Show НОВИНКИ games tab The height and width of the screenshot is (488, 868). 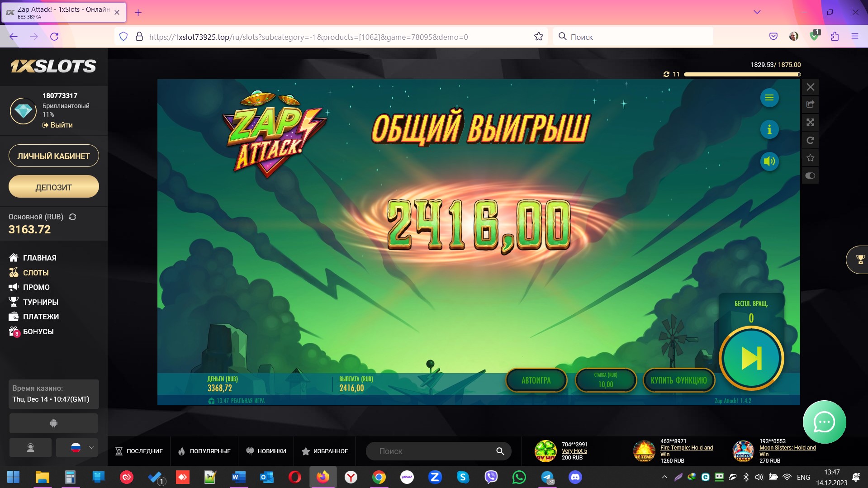coord(266,451)
